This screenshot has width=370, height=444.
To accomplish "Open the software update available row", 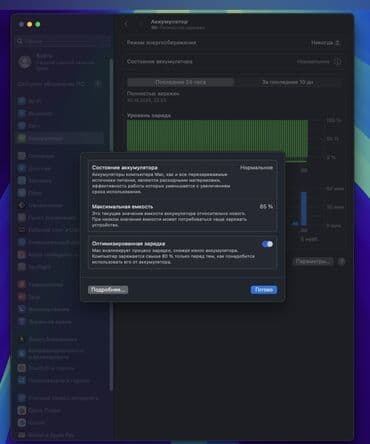I will pos(59,84).
